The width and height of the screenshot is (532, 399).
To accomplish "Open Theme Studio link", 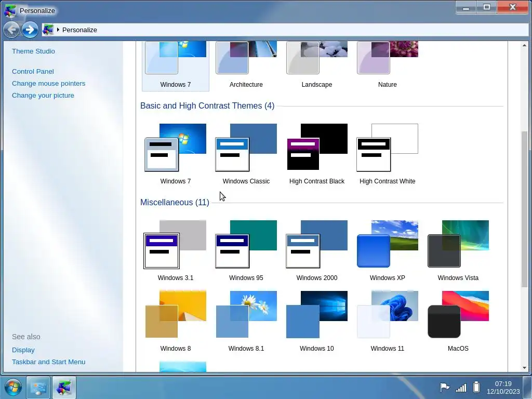I will (33, 51).
